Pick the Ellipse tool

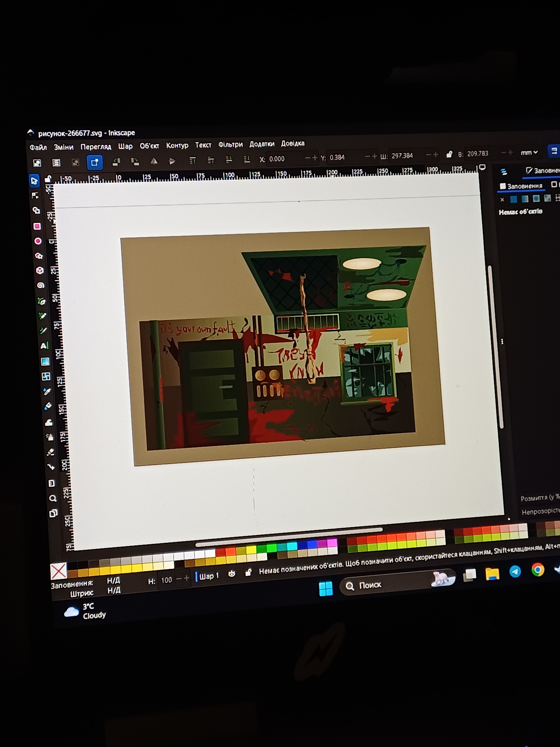click(38, 241)
